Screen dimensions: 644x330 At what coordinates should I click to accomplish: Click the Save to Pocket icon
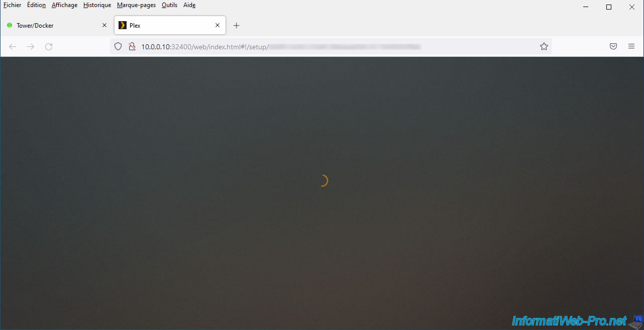(x=613, y=46)
